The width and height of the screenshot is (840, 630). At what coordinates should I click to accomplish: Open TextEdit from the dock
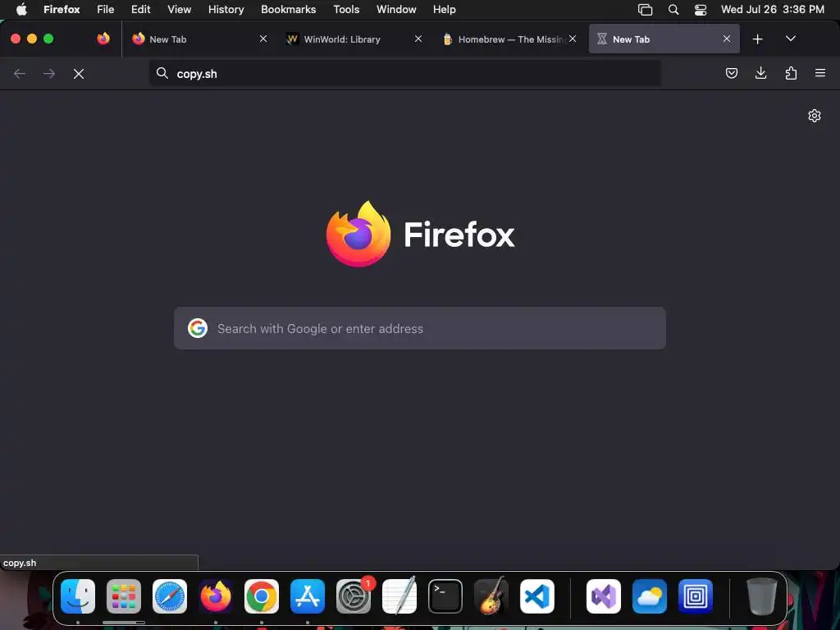pyautogui.click(x=399, y=596)
